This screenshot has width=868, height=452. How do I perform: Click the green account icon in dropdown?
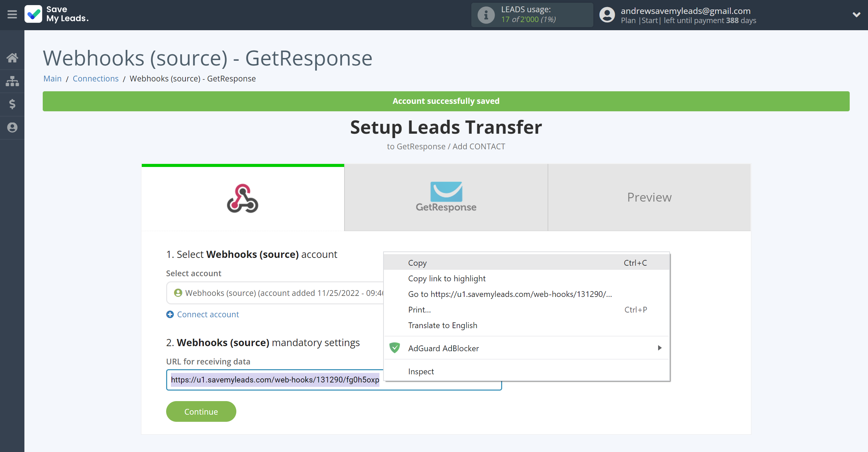click(178, 293)
